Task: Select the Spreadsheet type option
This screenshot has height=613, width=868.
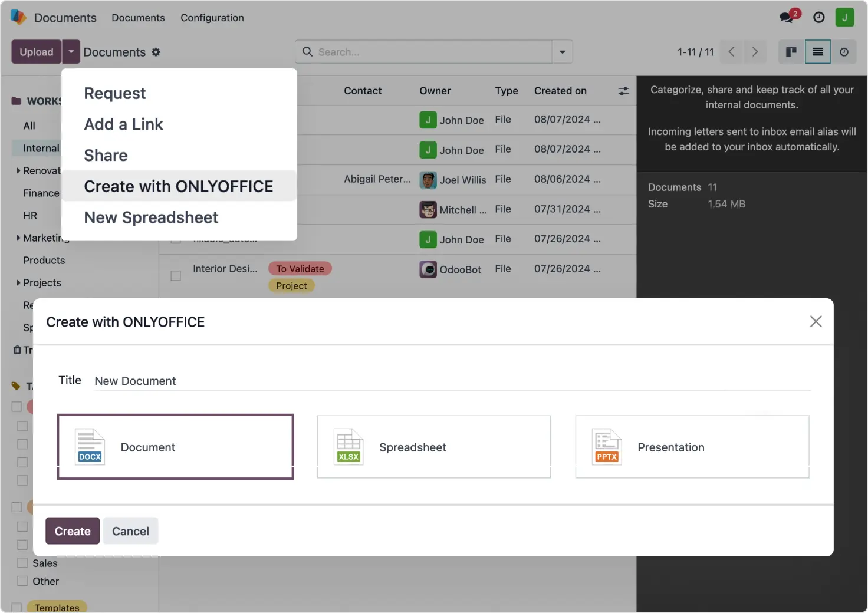Action: [x=434, y=447]
